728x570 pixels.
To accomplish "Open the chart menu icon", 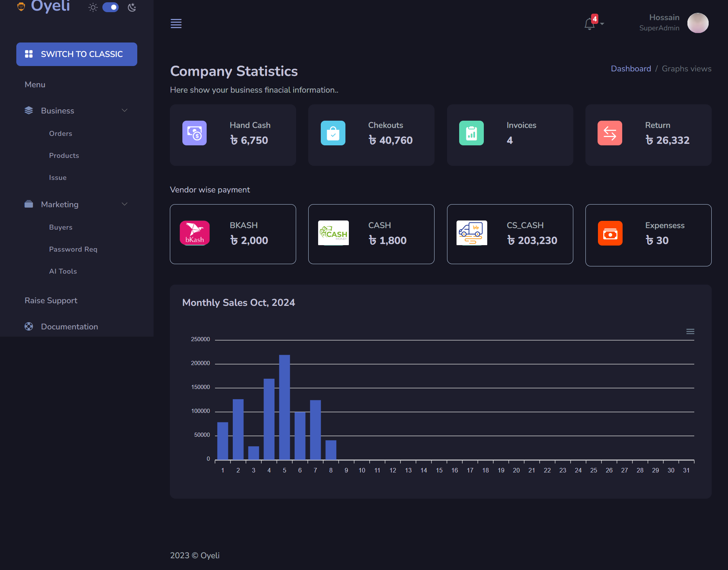I will click(690, 332).
